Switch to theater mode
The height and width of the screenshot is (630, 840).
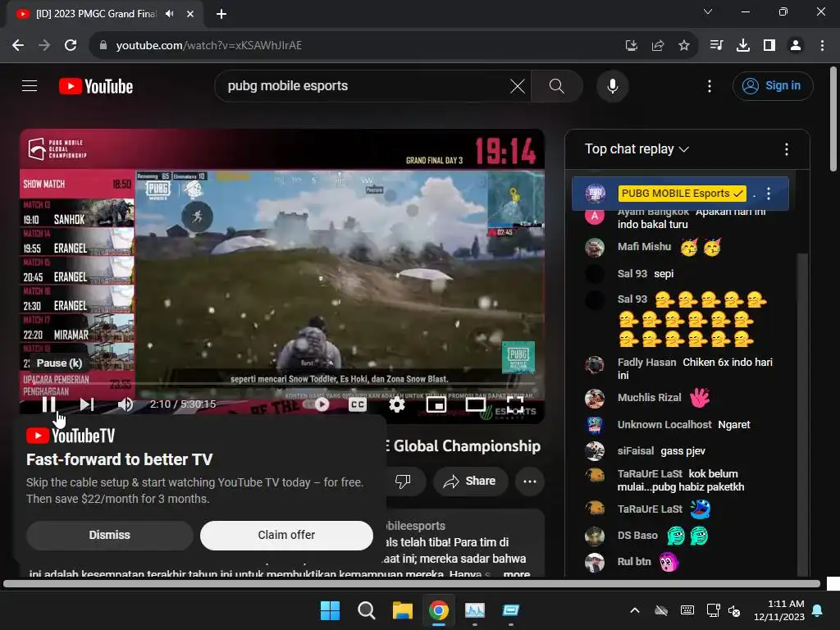pos(475,404)
